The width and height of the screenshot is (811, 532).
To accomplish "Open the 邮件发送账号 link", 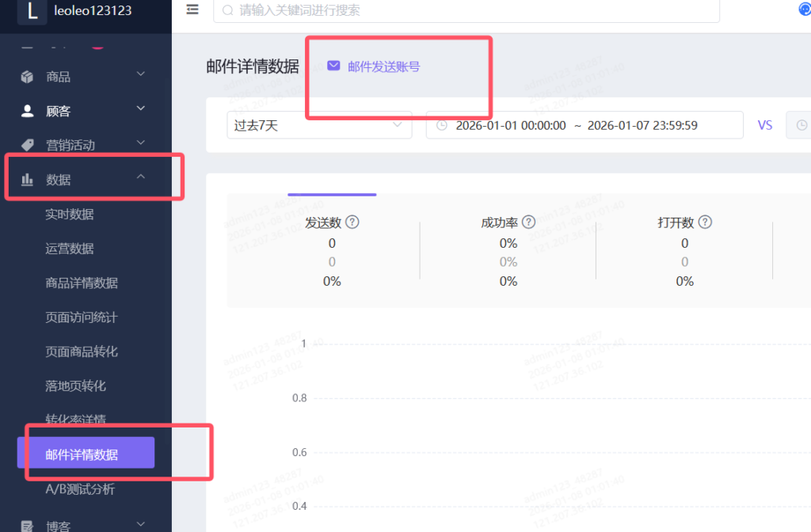I will pos(383,66).
